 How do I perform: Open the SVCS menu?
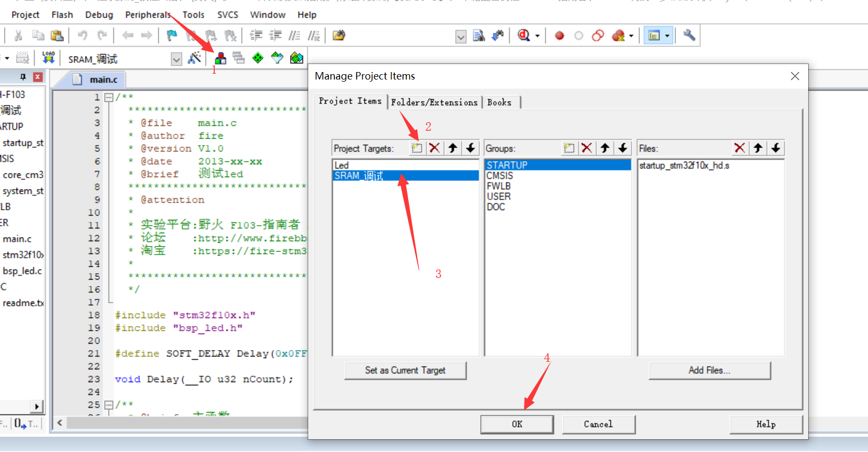228,15
